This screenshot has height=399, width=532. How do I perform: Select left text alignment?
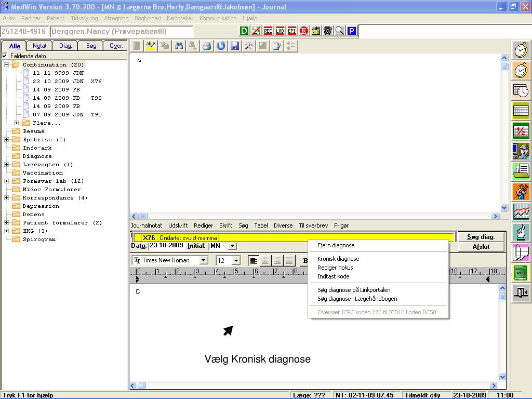tap(253, 261)
